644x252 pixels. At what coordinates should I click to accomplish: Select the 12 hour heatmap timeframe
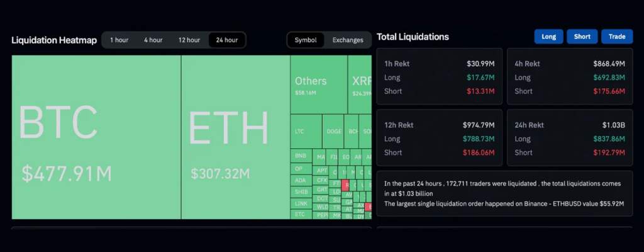point(189,40)
